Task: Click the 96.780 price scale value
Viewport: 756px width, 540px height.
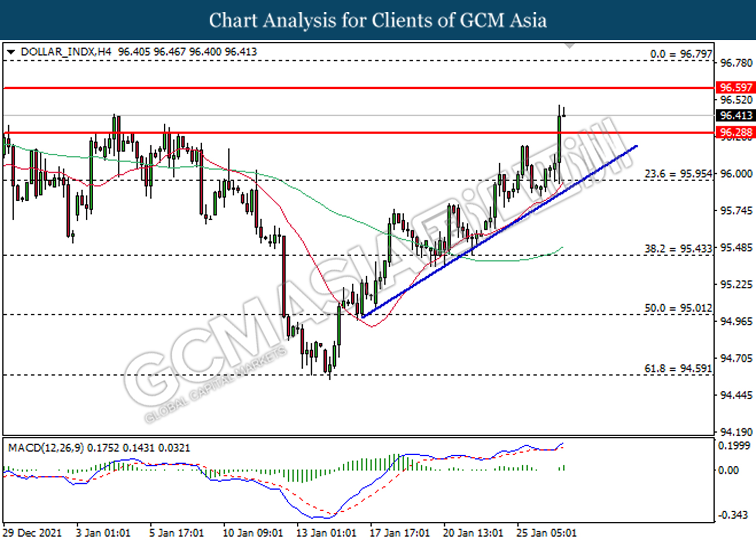Action: click(x=736, y=63)
